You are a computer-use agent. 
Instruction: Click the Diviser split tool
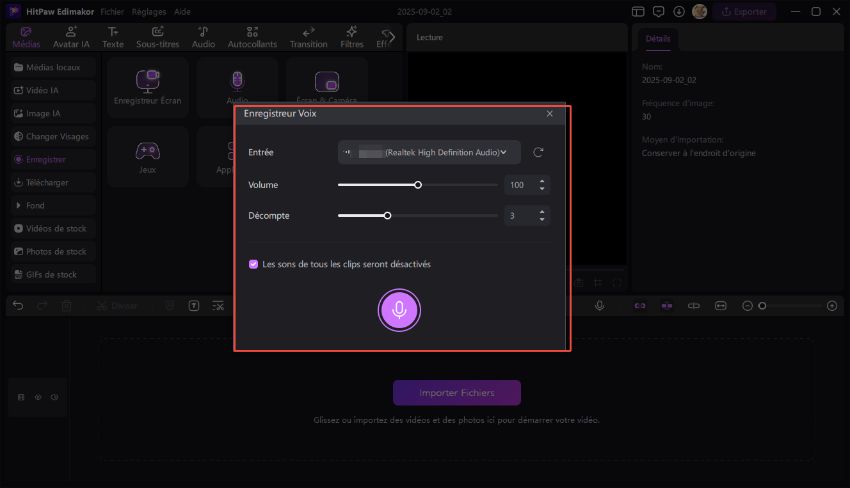point(117,306)
